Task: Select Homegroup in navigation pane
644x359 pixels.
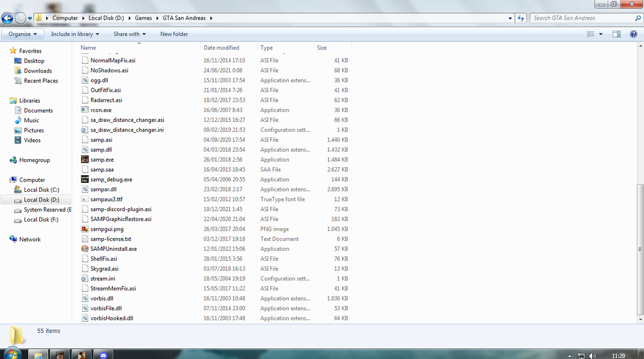Action: tap(34, 160)
